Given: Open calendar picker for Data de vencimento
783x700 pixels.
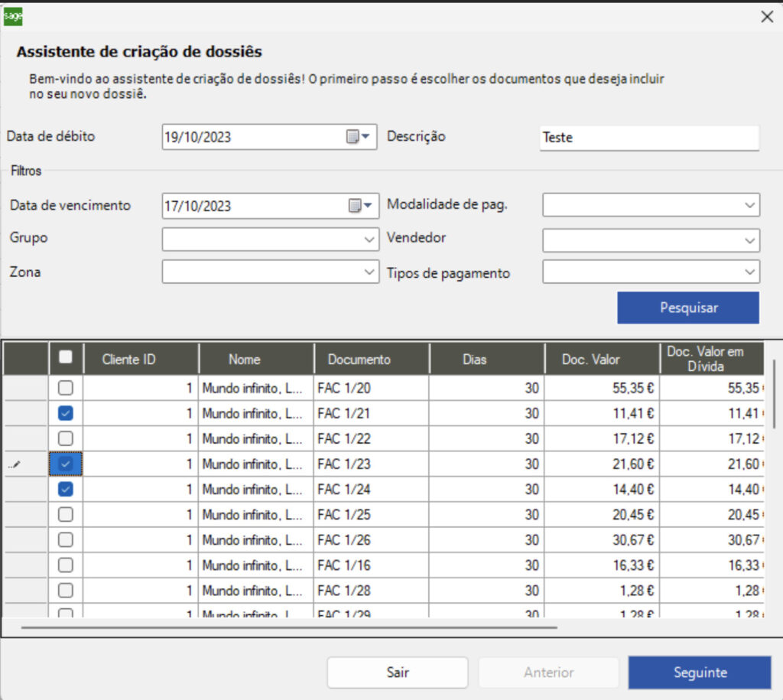Looking at the screenshot, I should pyautogui.click(x=360, y=206).
